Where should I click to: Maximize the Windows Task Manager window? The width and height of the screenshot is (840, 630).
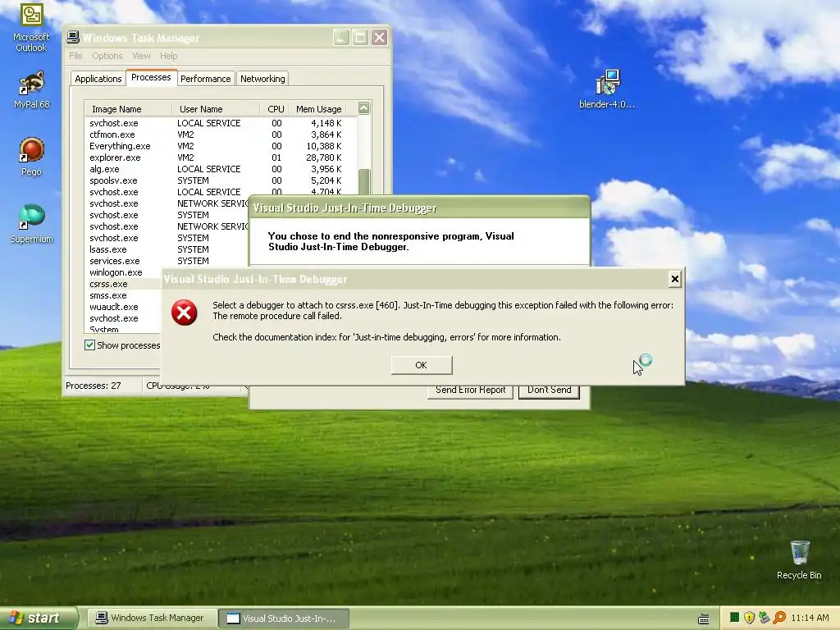pos(360,38)
